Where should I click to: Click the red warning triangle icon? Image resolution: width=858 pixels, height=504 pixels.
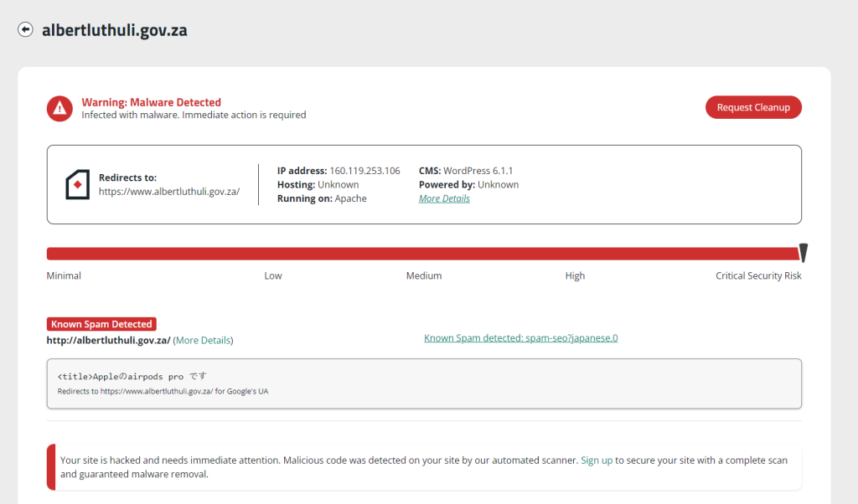[x=59, y=108]
